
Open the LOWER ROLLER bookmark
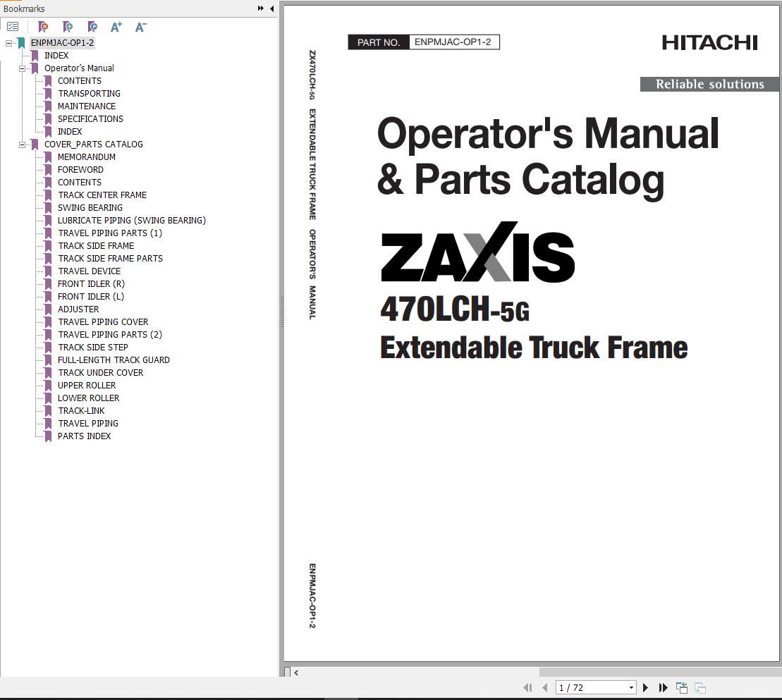click(x=88, y=398)
